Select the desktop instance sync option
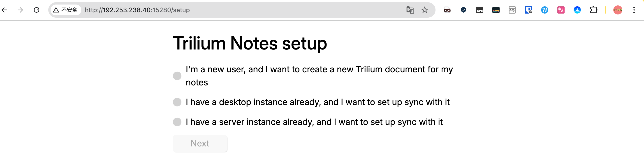The width and height of the screenshot is (644, 160). coord(177,102)
